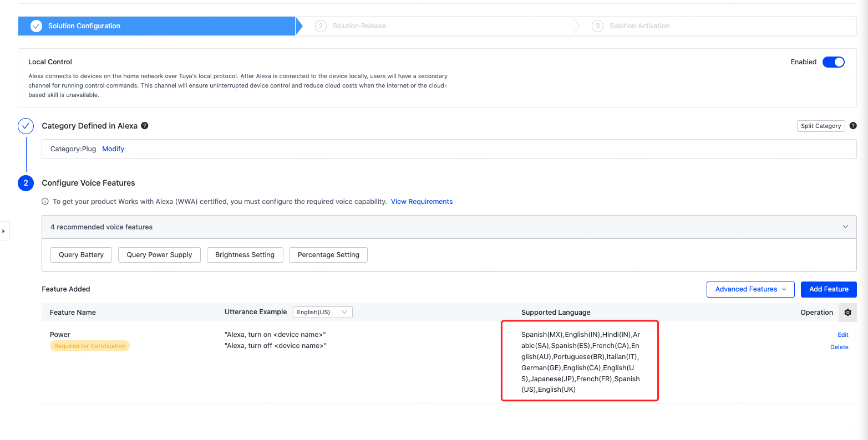Go to the Solution Configuration step
Screen dimensions: 868x440
(156, 26)
